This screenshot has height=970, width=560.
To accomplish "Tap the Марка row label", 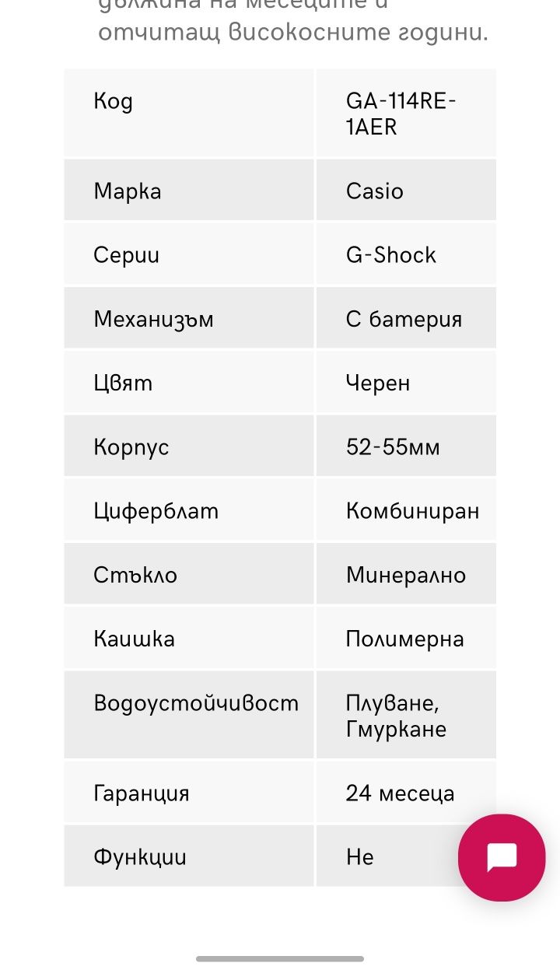I will [128, 191].
